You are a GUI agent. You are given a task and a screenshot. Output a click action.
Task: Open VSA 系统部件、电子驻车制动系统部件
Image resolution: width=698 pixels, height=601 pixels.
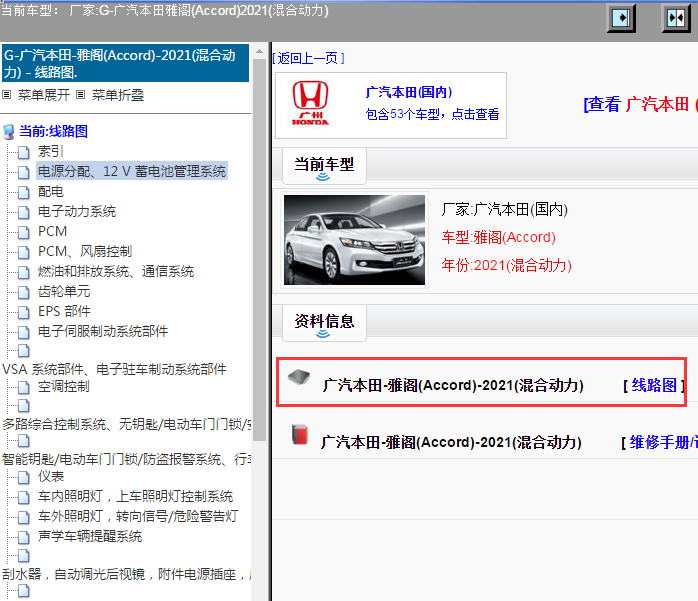click(114, 369)
